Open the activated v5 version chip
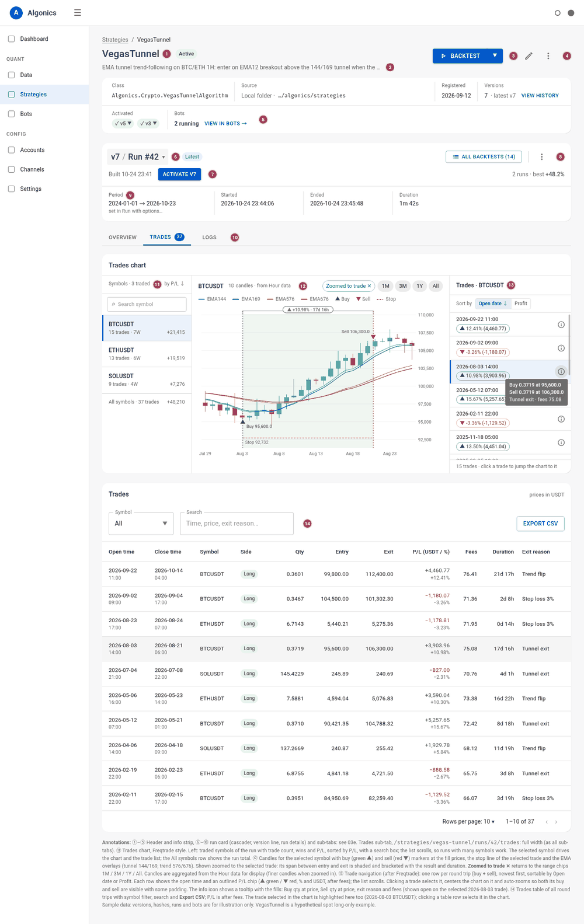The height and width of the screenshot is (924, 584). point(123,124)
